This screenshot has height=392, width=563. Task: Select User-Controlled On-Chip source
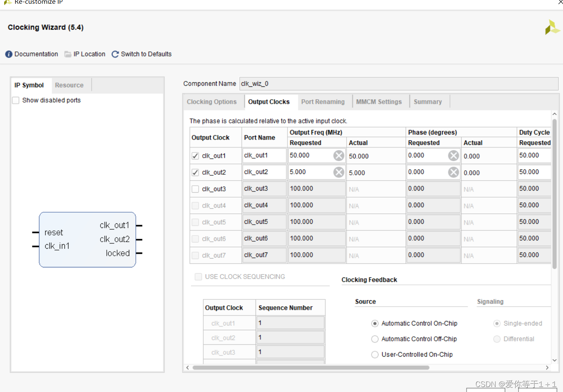(375, 355)
